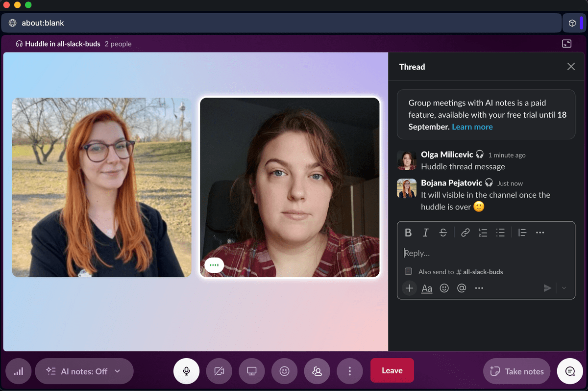Select Olga's video tile
This screenshot has width=588, height=391.
click(290, 187)
